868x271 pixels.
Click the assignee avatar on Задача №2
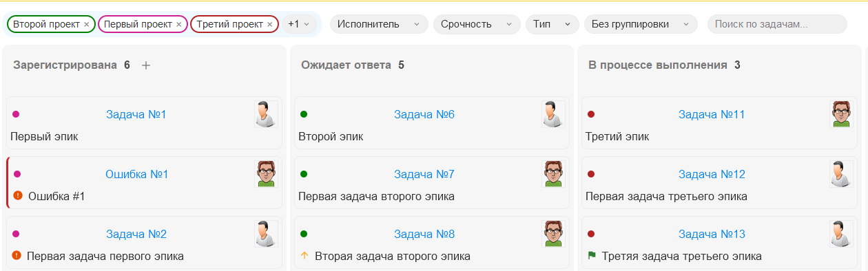(266, 234)
